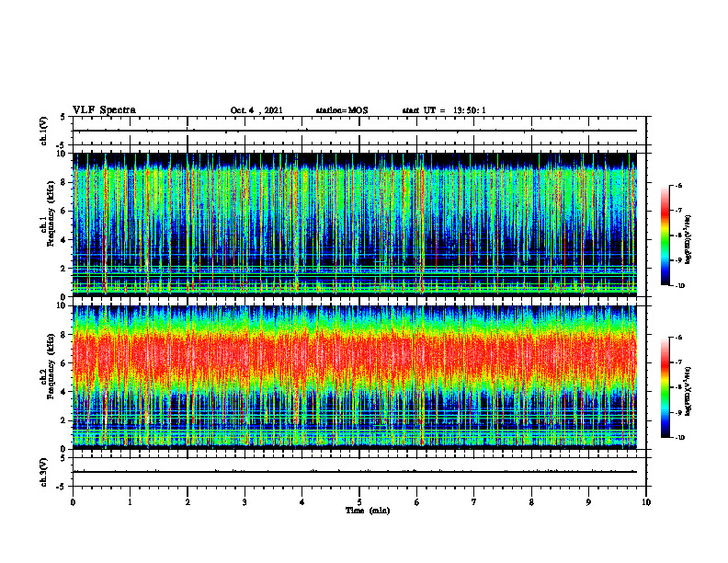Click the ch.1 spectrogram color bar
This screenshot has width=728, height=563.
point(665,236)
